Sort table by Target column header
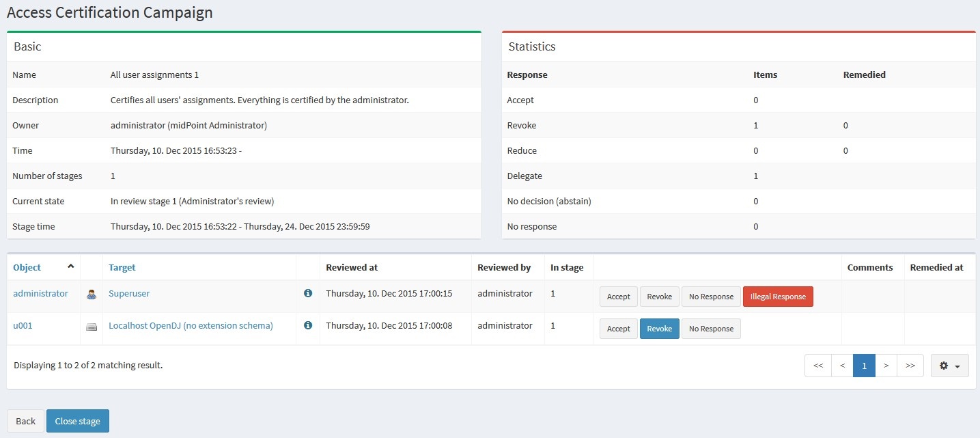The image size is (980, 438). 122,267
